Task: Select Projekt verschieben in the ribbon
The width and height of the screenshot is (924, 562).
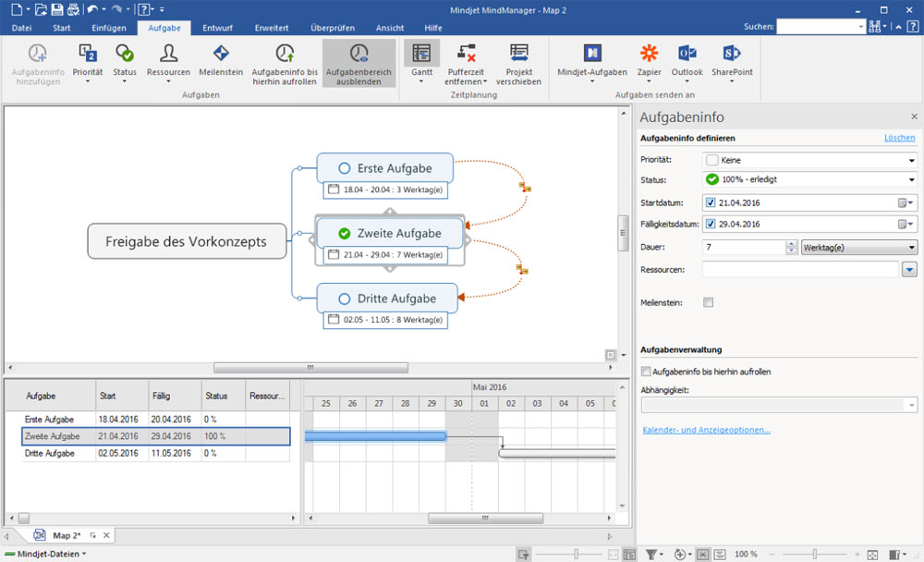Action: coord(518,54)
